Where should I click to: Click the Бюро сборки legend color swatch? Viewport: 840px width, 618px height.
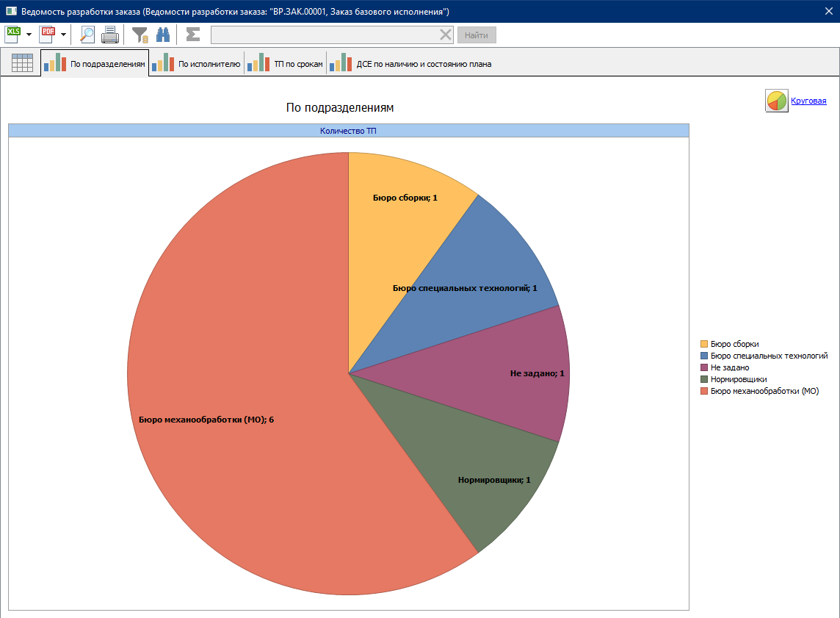tap(704, 344)
